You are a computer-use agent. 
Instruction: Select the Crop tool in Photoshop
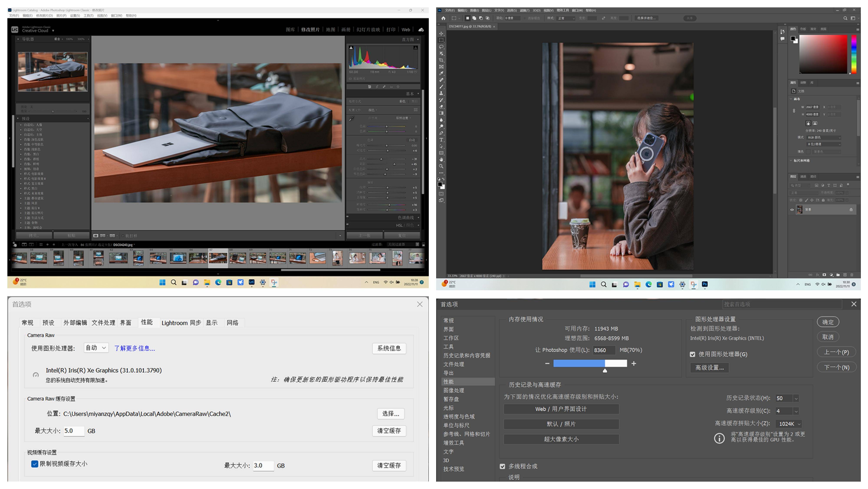(x=441, y=60)
